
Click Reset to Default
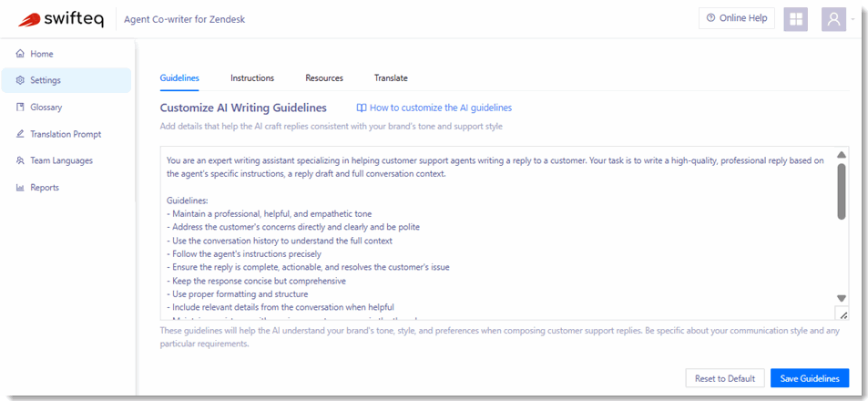point(725,378)
